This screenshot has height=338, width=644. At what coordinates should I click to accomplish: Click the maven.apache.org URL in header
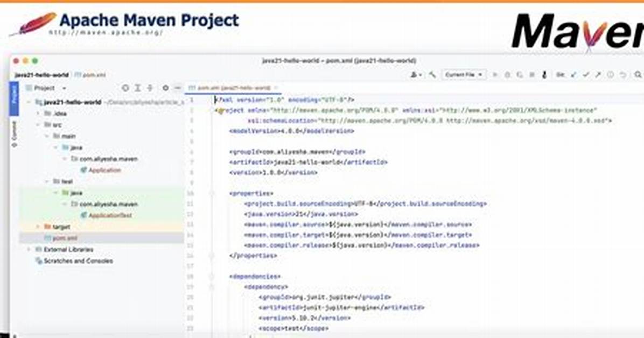click(x=106, y=32)
